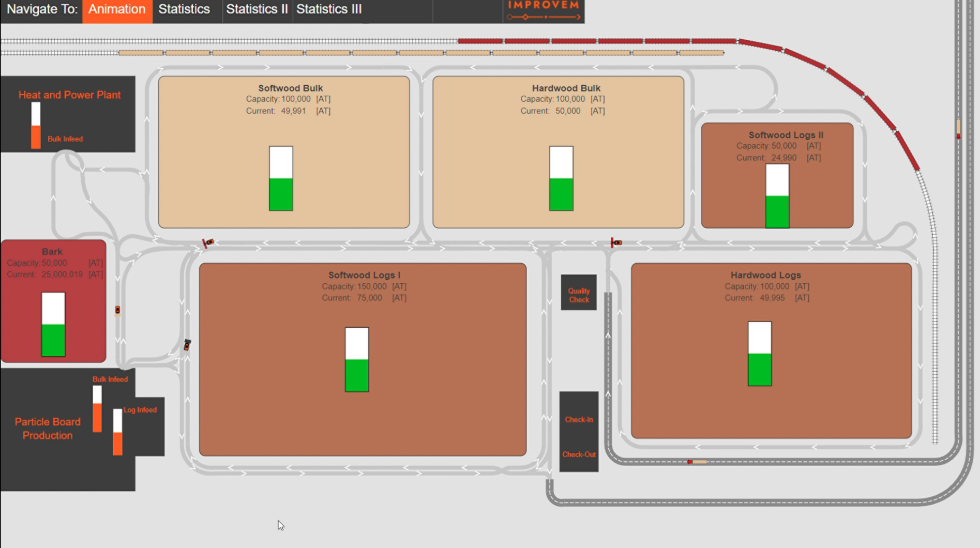Click the truck left of Softwood Logs I

187,345
